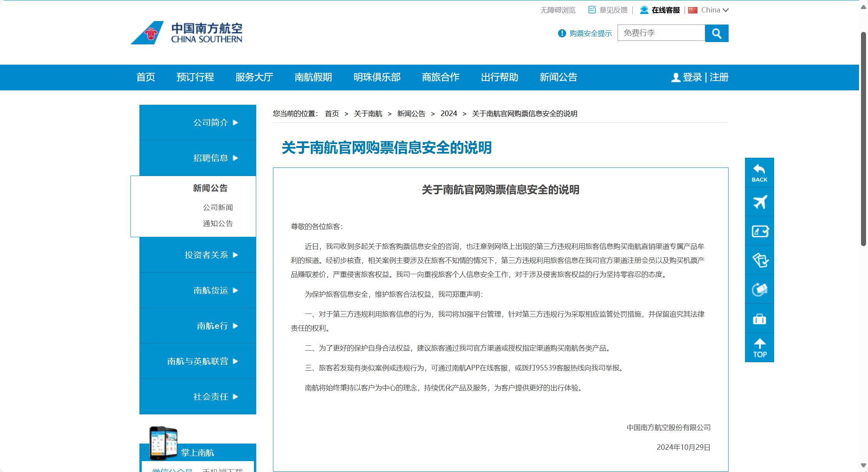Click the baggage suitcase icon in side toolbar
The width and height of the screenshot is (868, 472).
coord(759,319)
